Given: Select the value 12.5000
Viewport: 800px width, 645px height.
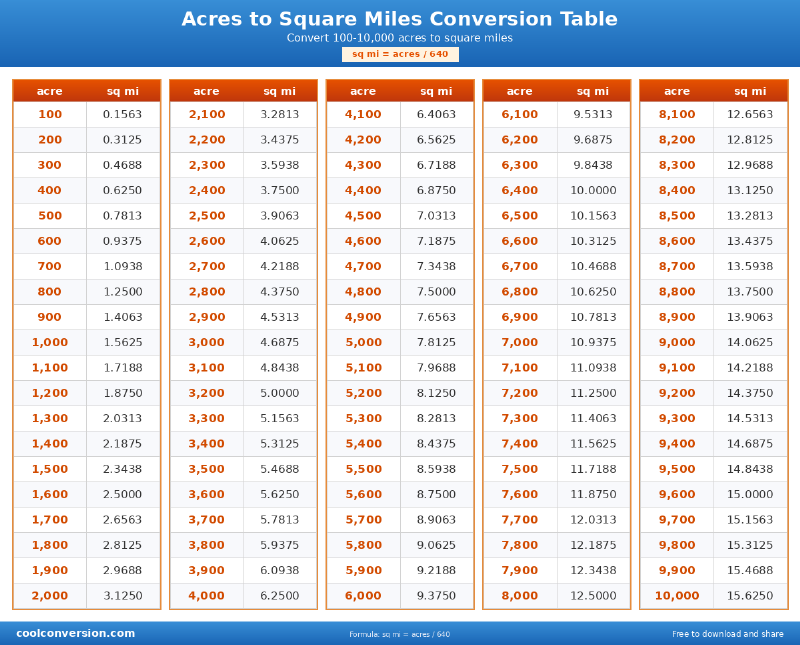Looking at the screenshot, I should tap(593, 596).
